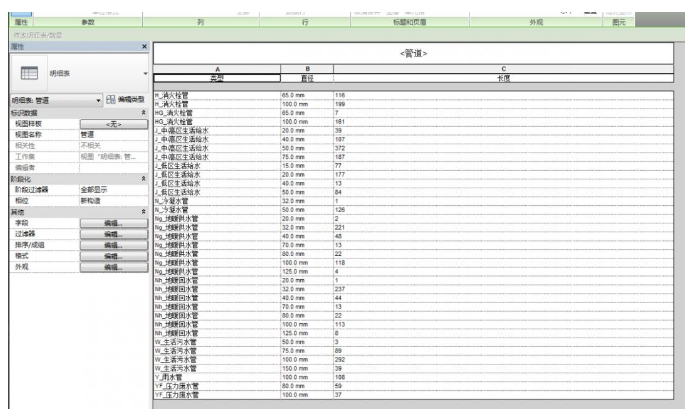This screenshot has width=690, height=413.
Task: Collapse the 阶段化 section
Action: click(x=143, y=179)
